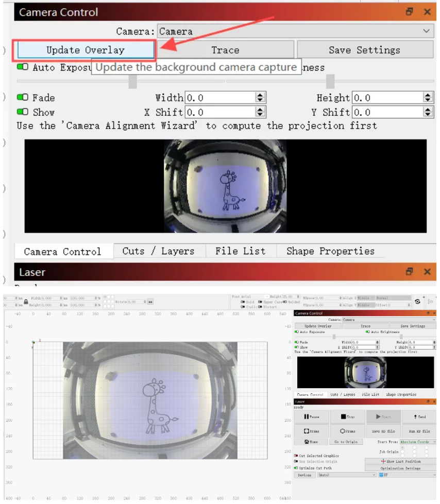
Task: Open the File List tab
Action: (240, 251)
